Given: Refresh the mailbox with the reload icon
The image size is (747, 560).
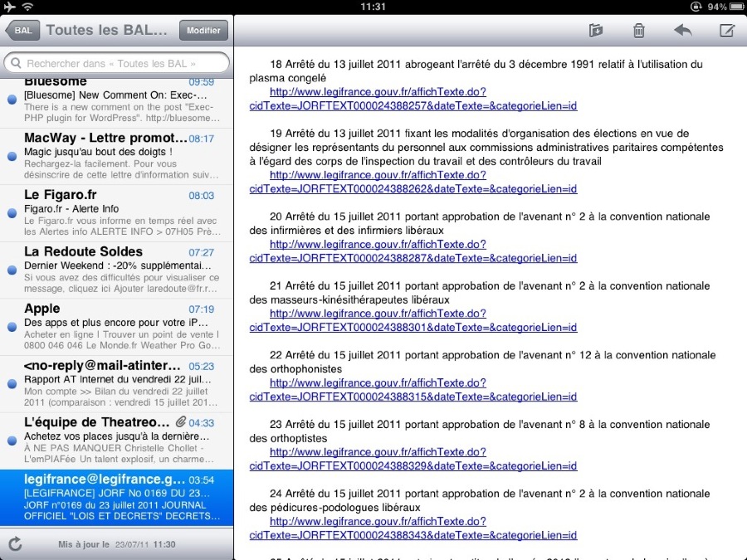Looking at the screenshot, I should click(15, 544).
